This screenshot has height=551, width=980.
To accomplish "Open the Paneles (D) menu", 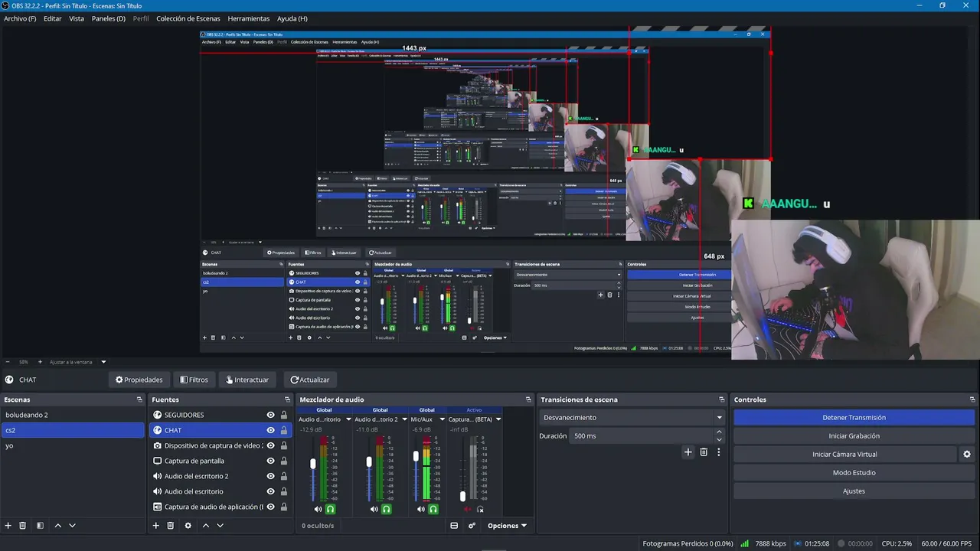I will pyautogui.click(x=109, y=18).
